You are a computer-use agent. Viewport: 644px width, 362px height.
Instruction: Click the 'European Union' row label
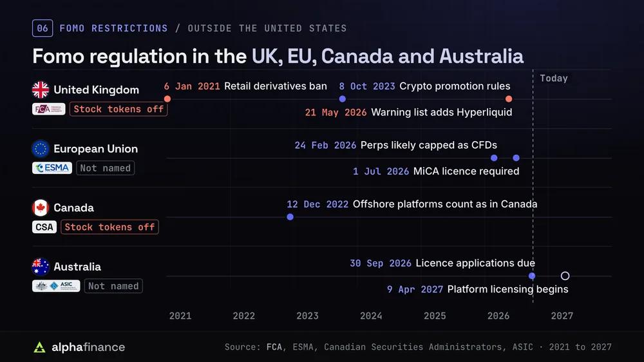click(x=96, y=149)
